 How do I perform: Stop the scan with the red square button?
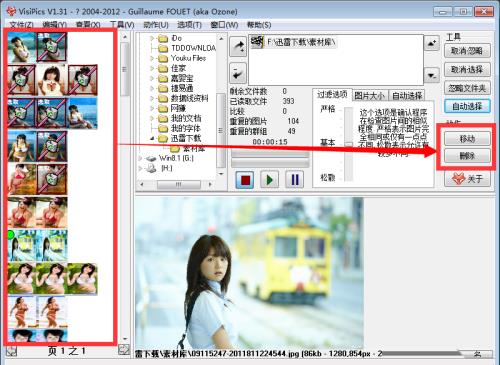tap(245, 180)
